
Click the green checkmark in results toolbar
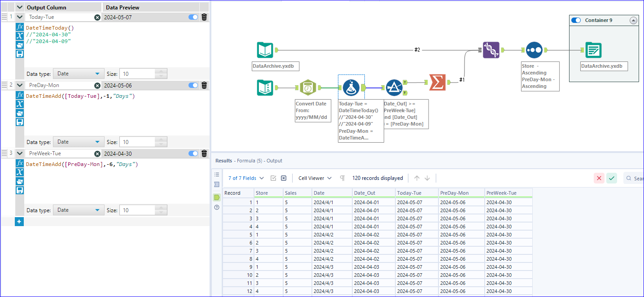[611, 178]
